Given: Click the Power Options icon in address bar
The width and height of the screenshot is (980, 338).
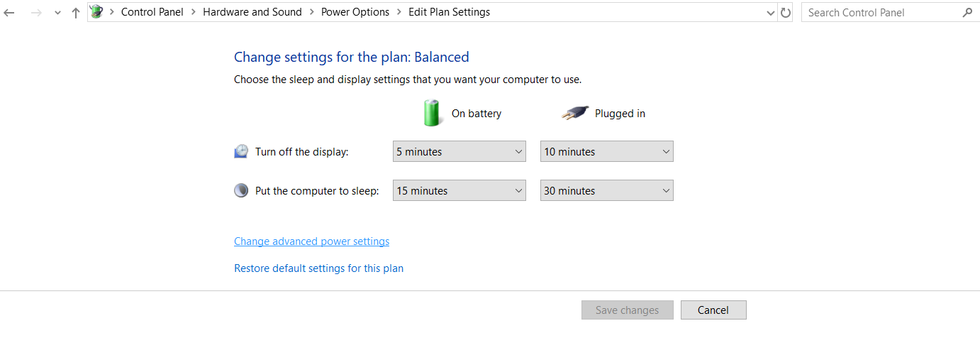Looking at the screenshot, I should pos(96,12).
